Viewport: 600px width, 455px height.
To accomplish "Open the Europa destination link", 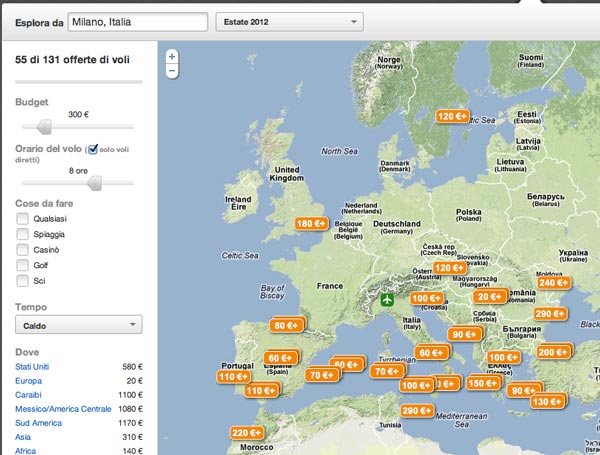I will (x=28, y=381).
